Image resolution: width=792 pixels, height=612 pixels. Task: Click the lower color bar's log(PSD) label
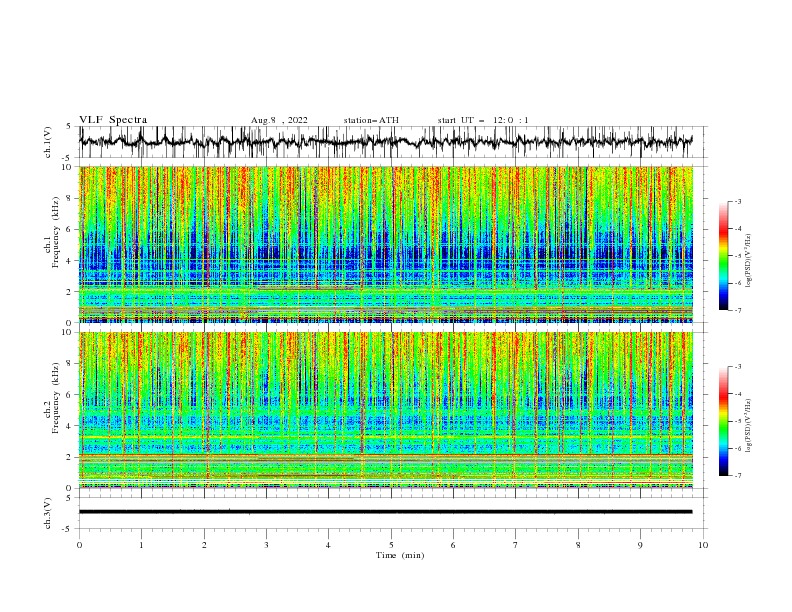click(749, 425)
